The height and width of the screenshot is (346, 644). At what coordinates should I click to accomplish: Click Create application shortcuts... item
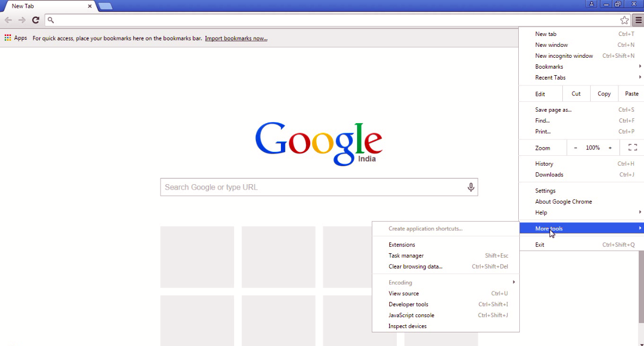coord(446,228)
